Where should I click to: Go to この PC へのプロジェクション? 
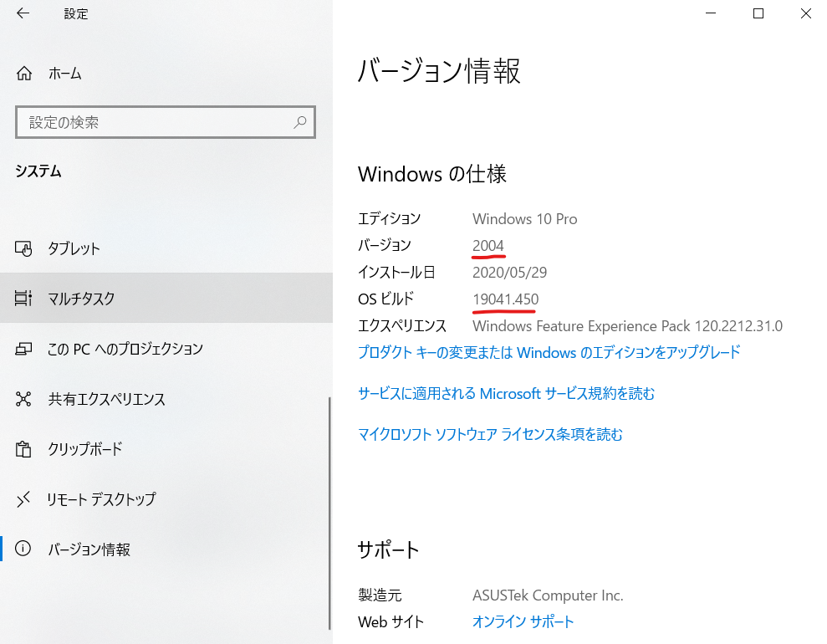(166, 349)
